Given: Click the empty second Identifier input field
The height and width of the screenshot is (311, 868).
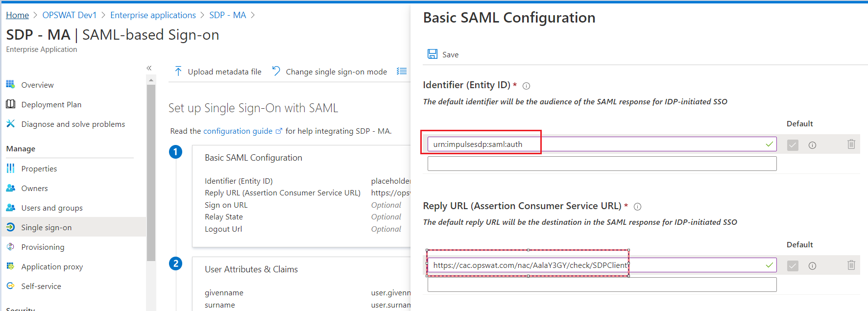Looking at the screenshot, I should 602,164.
